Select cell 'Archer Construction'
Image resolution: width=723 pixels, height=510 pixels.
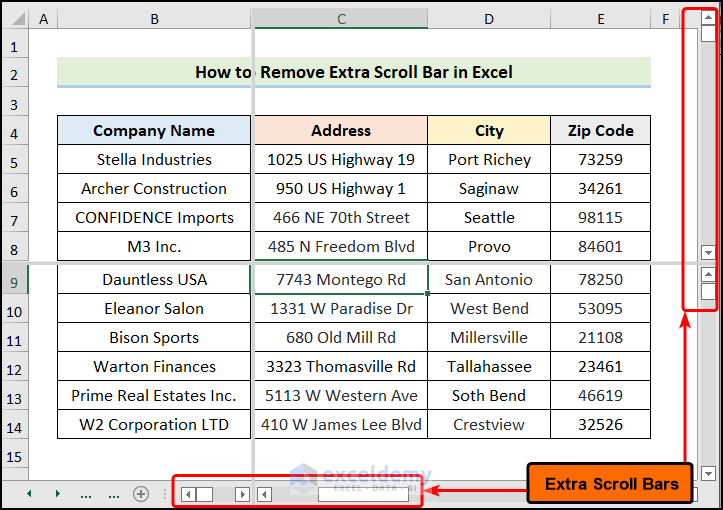click(154, 189)
